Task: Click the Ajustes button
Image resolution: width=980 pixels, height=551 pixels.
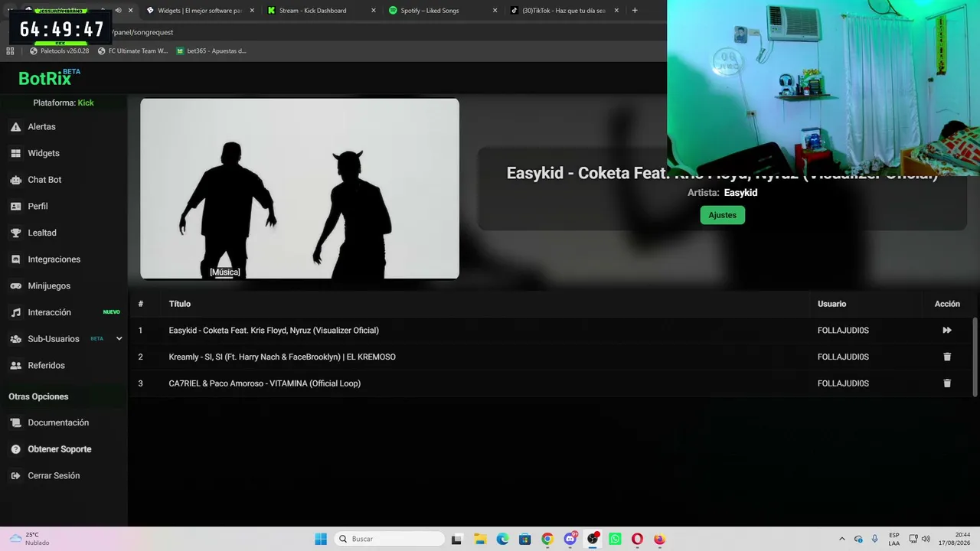Action: click(722, 215)
